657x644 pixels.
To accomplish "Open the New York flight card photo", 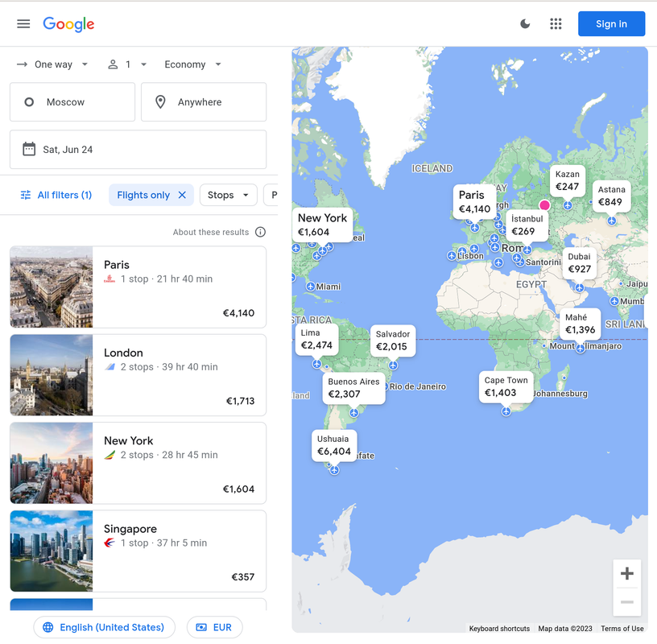I will point(52,463).
